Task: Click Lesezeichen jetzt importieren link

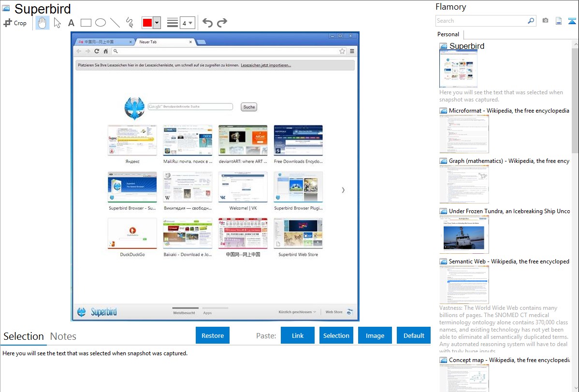Action: coord(266,65)
